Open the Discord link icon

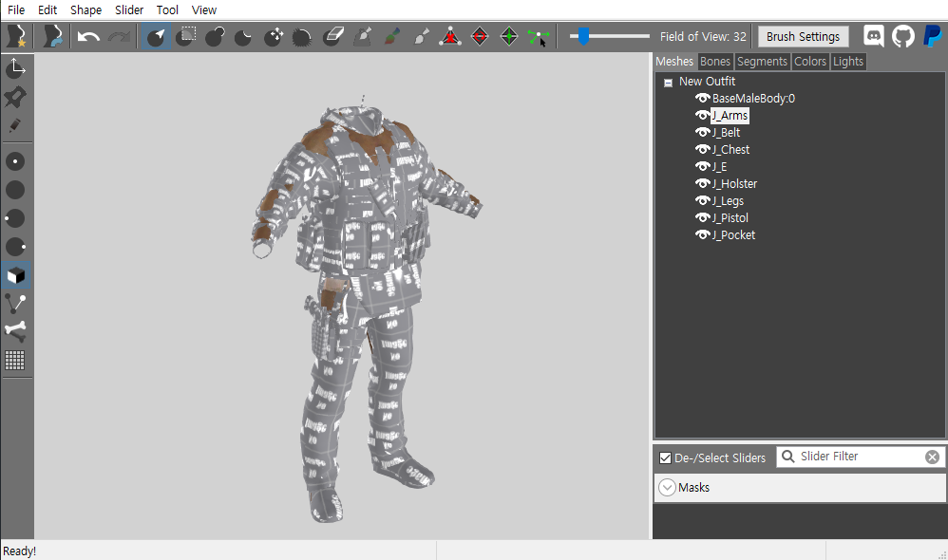click(x=873, y=36)
